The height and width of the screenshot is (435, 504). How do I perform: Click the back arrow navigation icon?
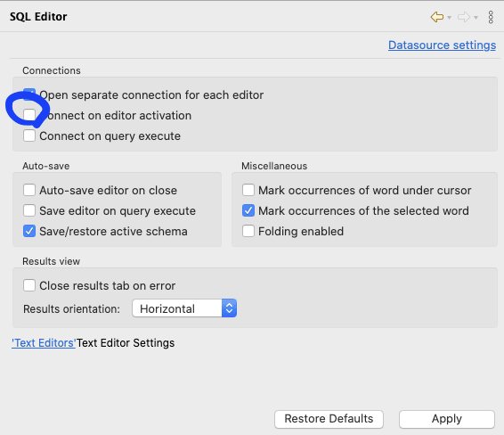pyautogui.click(x=437, y=17)
